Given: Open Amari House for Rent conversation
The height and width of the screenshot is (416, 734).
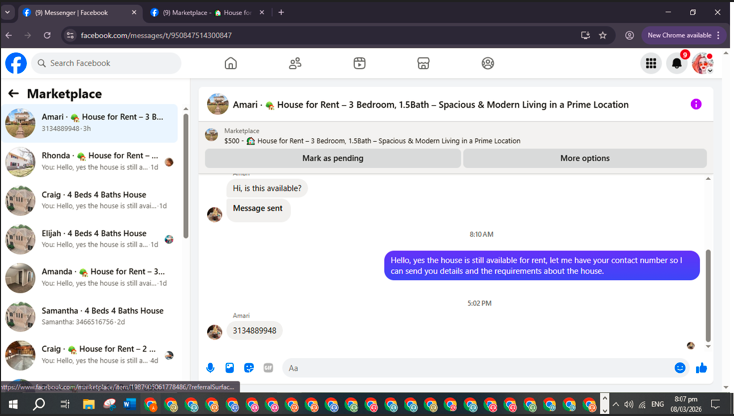Looking at the screenshot, I should [x=90, y=123].
